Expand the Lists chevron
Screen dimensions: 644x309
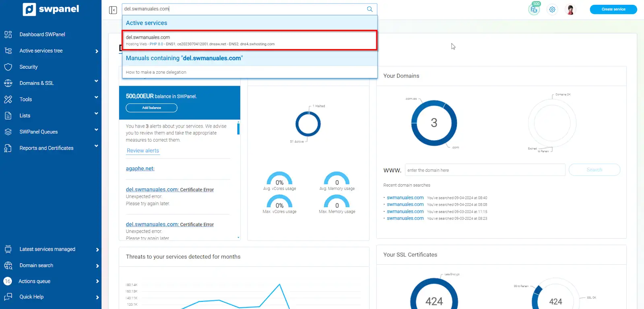[x=96, y=113]
